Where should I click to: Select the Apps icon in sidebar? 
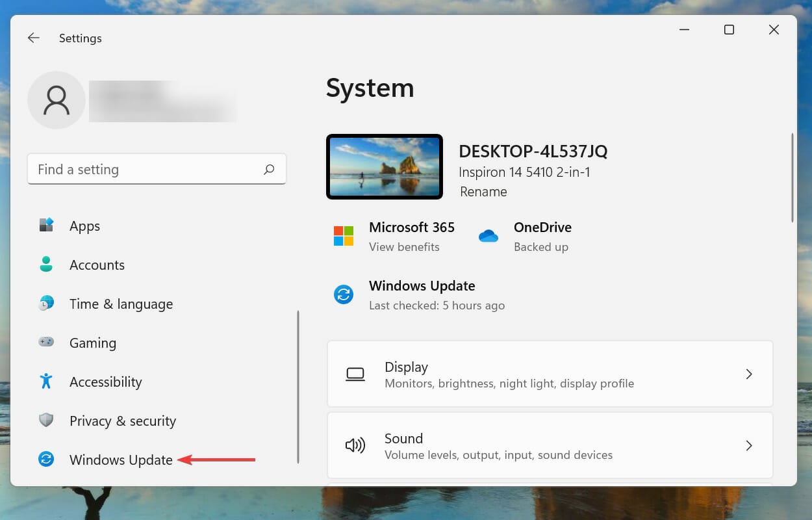46,226
